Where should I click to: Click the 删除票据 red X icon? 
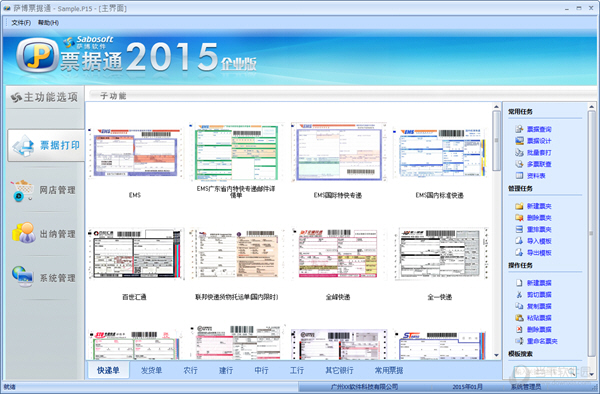(x=519, y=329)
